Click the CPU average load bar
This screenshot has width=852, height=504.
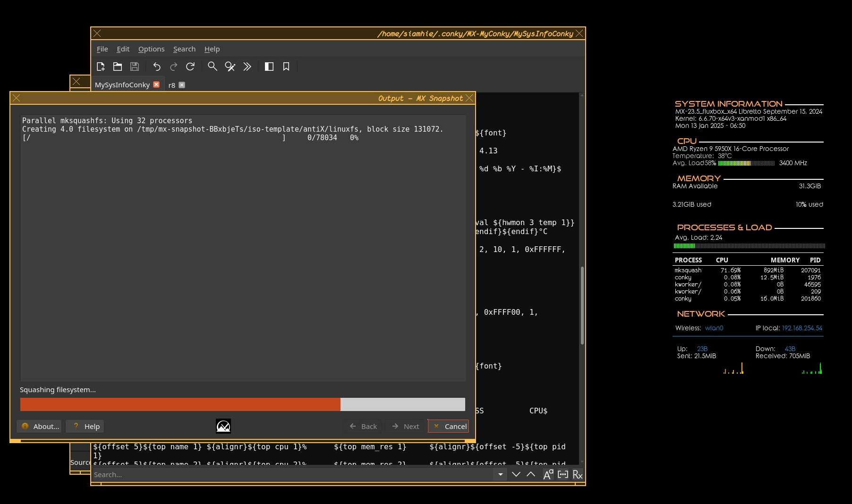(x=746, y=163)
